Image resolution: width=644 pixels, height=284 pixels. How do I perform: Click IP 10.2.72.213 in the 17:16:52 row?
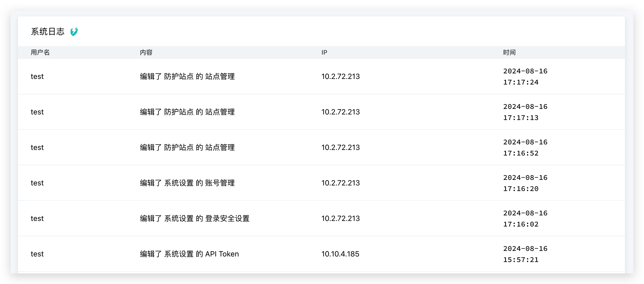click(x=341, y=148)
